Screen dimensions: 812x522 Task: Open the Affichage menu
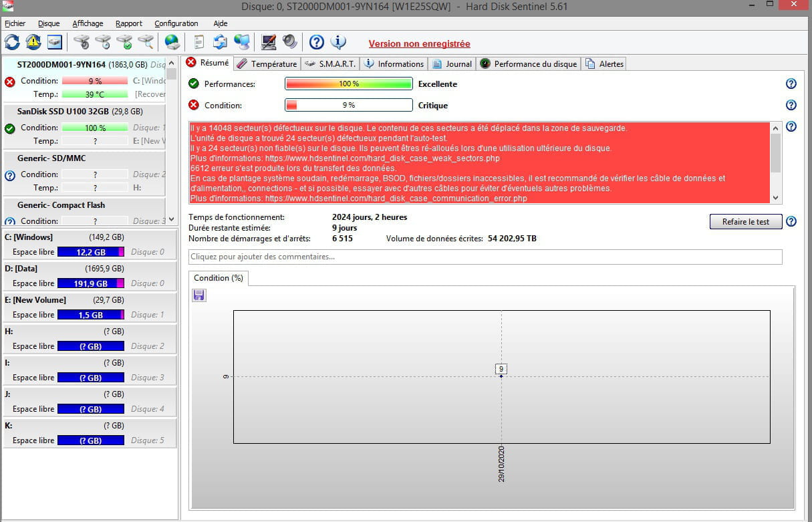[88, 23]
